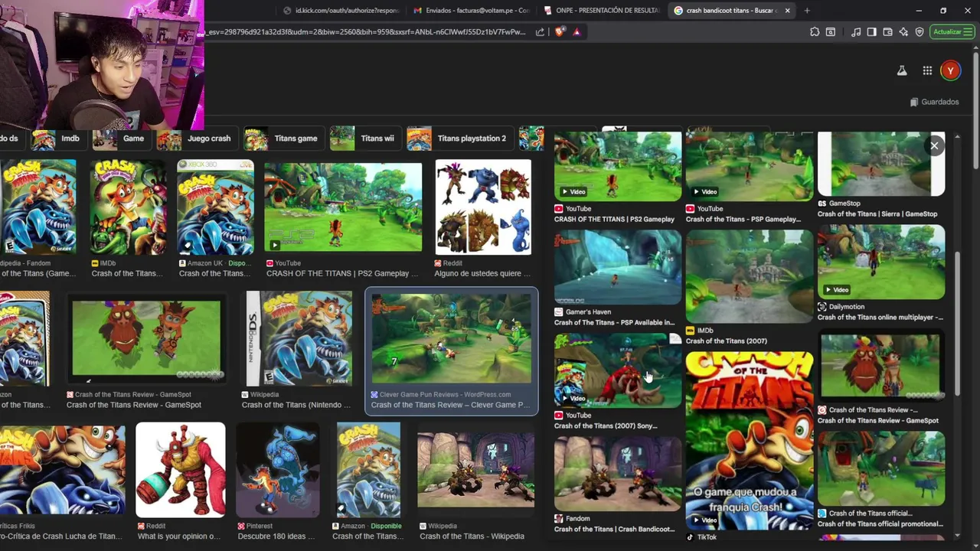Open GameSpot review Aku Aku mask thumbnail

145,339
